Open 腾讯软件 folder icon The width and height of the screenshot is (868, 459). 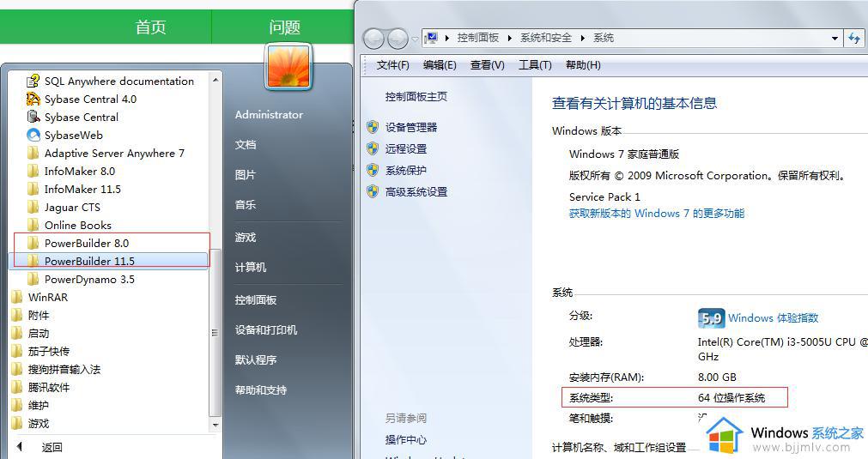point(17,387)
